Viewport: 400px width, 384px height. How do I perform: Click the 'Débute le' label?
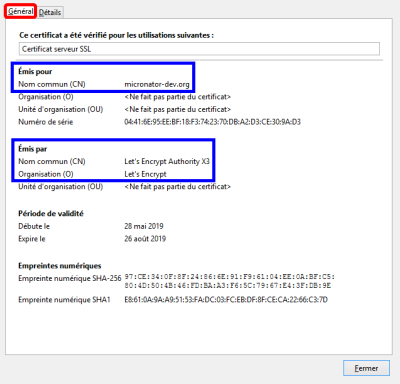pos(34,226)
